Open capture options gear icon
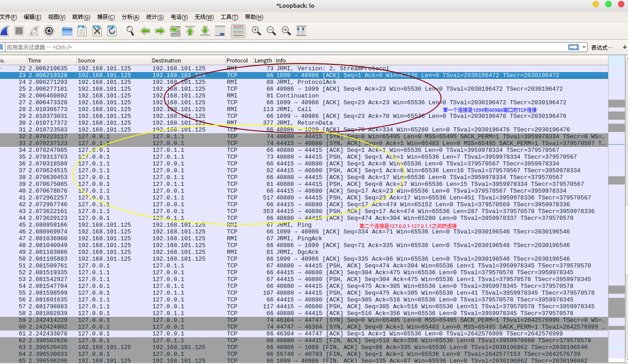 pyautogui.click(x=49, y=31)
